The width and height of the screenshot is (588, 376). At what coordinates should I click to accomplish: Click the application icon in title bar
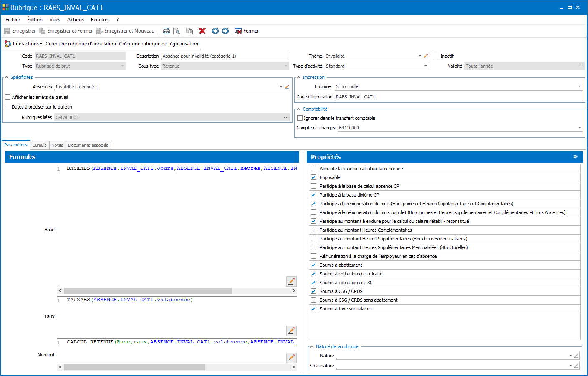point(5,7)
